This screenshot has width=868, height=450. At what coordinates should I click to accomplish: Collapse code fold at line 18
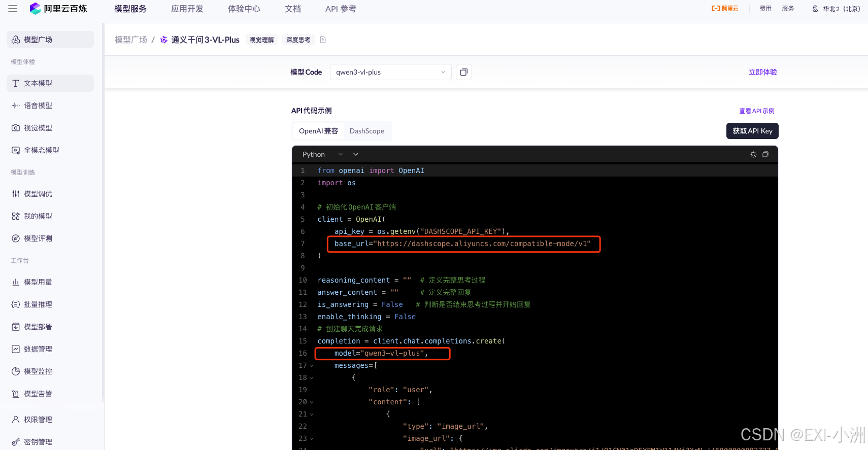pos(312,378)
